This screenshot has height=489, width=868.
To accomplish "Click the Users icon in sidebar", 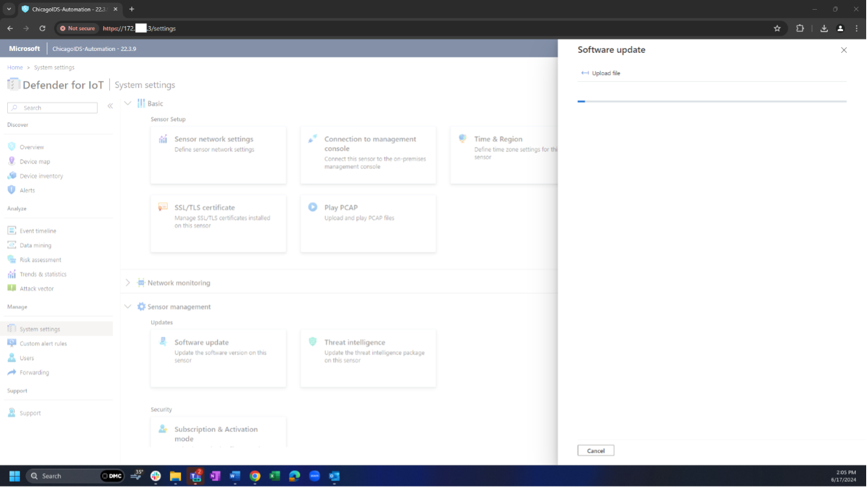I will pos(12,358).
